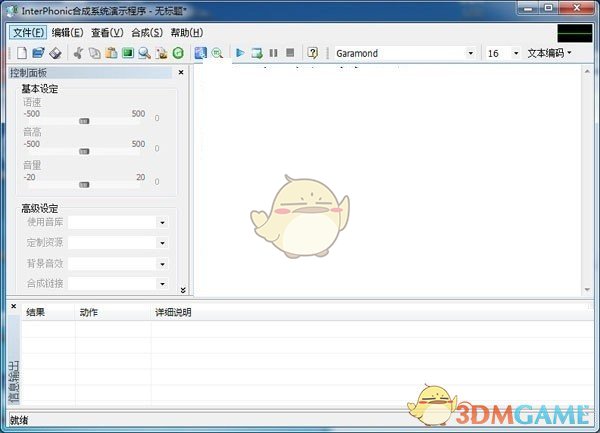Expand the 合成链接 dropdown
Screen dimensions: 600x433
(162, 284)
